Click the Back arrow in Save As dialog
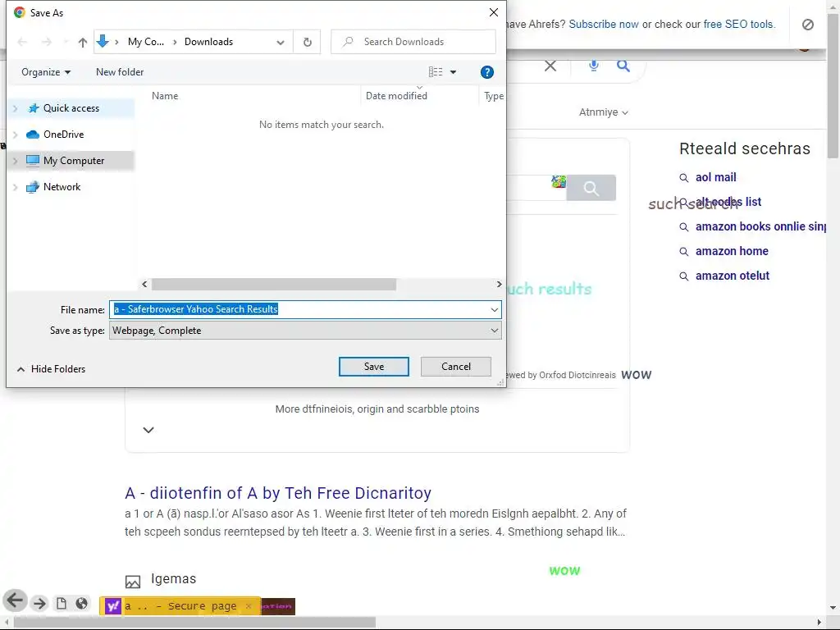The height and width of the screenshot is (630, 840). [22, 42]
